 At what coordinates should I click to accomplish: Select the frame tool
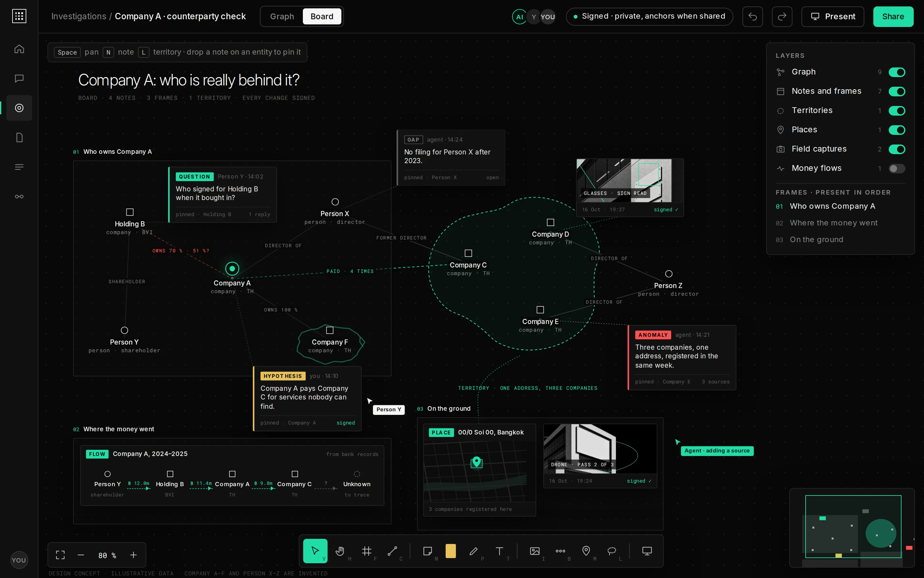pyautogui.click(x=366, y=551)
